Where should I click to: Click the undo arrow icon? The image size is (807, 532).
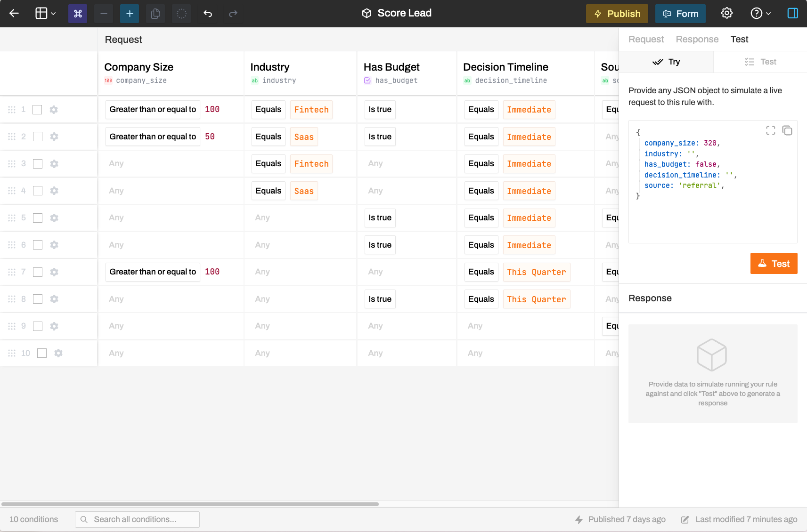208,14
